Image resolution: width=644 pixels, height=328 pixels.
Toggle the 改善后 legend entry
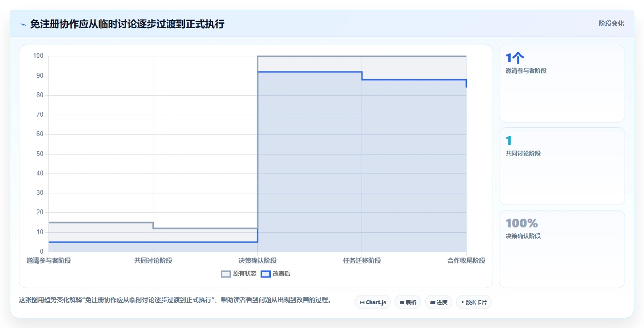pyautogui.click(x=276, y=274)
